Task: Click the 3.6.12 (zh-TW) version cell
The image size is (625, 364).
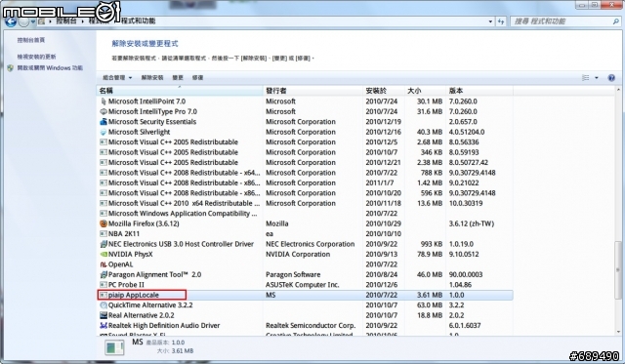Action: [x=472, y=223]
